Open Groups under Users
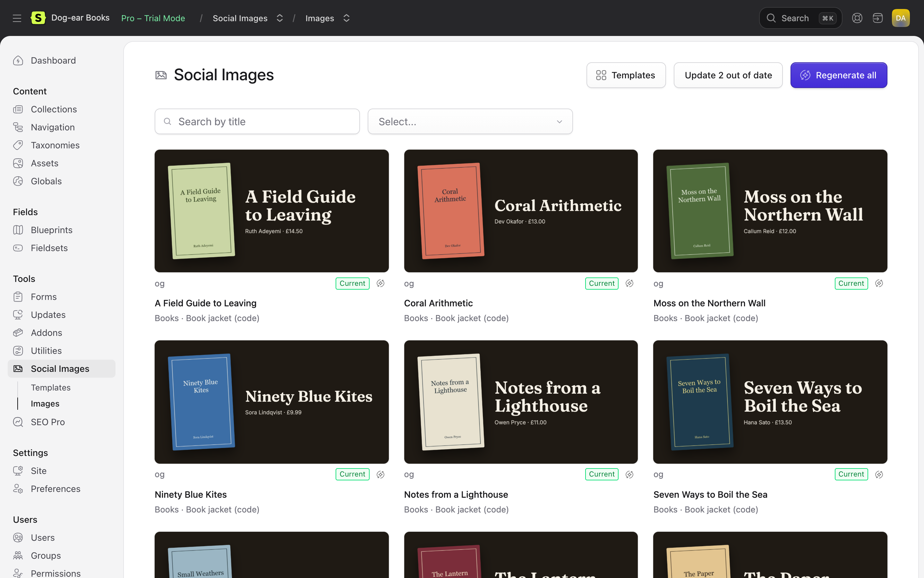The image size is (924, 578). 62,556
